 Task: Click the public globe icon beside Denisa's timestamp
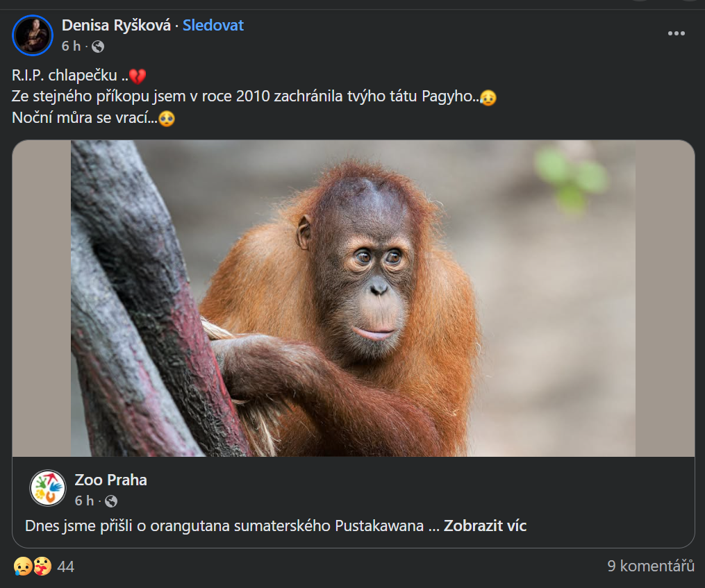[98, 47]
